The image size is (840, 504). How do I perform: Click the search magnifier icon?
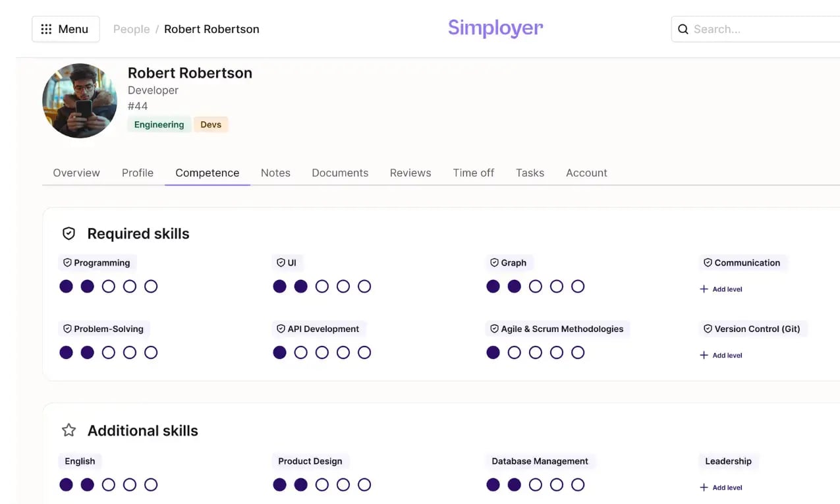click(683, 29)
